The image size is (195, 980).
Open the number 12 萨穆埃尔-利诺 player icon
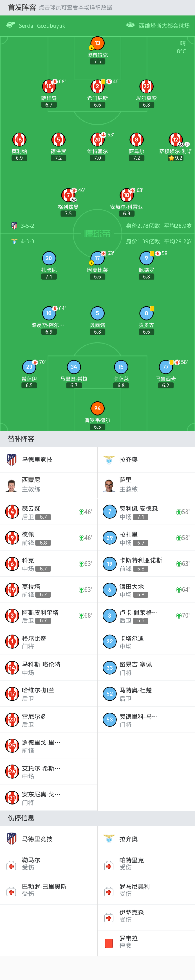tap(175, 140)
